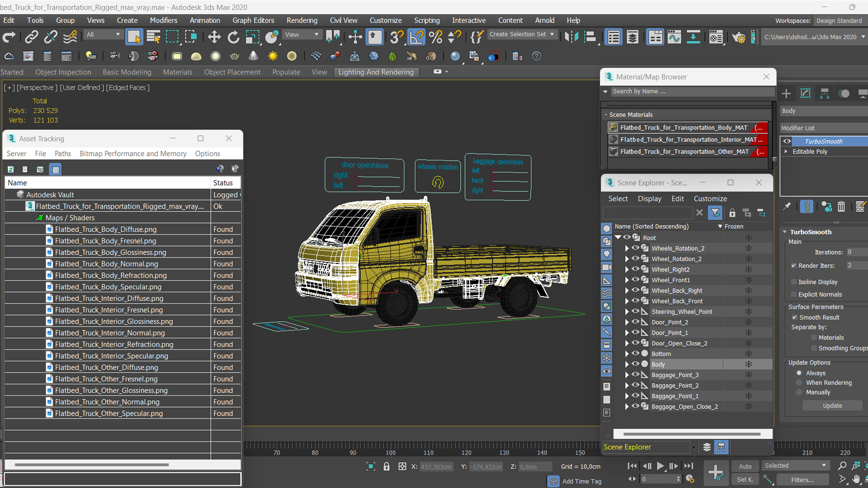Toggle the Percent Snap icon
868x488 pixels.
point(435,37)
